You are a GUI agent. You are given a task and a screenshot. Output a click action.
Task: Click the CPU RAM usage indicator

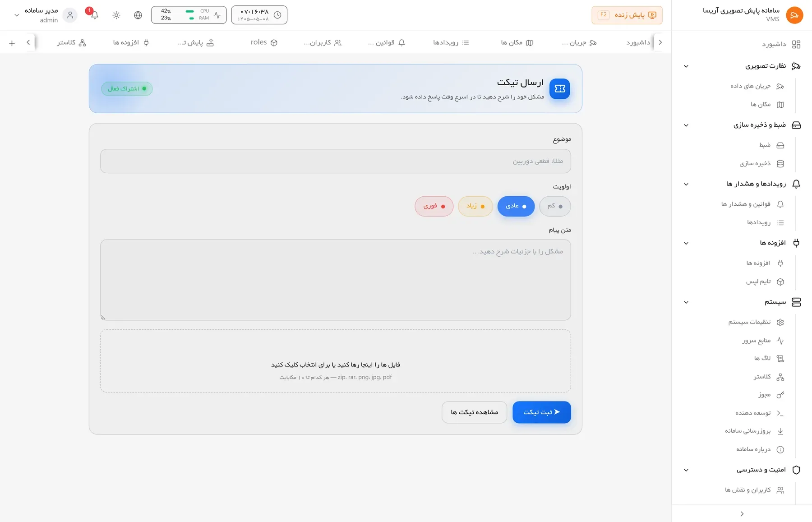pos(189,15)
